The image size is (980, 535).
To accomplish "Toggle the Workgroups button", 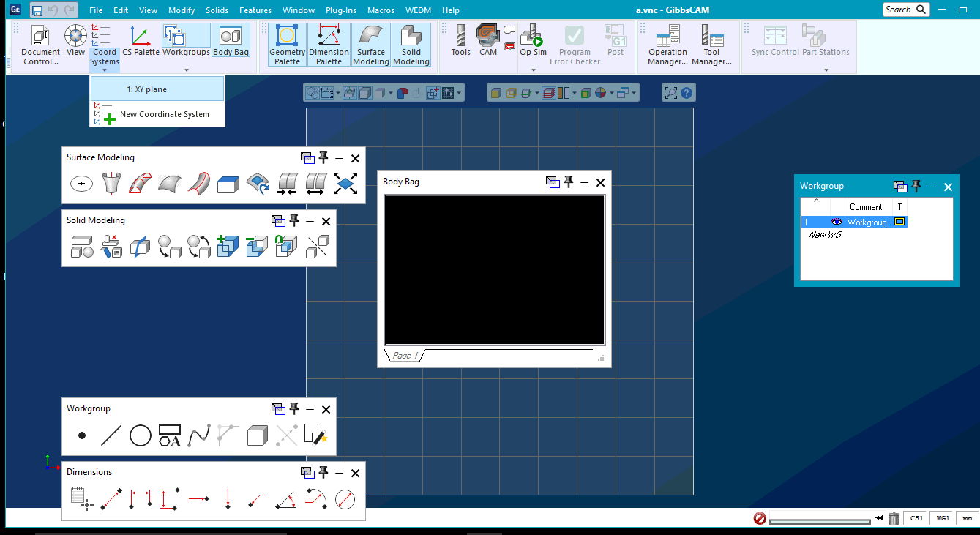I will pyautogui.click(x=186, y=40).
